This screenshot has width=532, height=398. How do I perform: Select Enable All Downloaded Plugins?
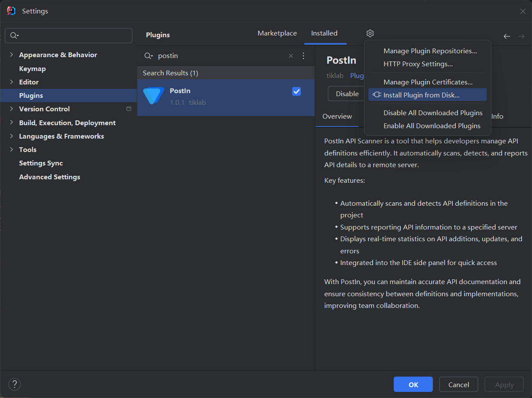coord(428,126)
